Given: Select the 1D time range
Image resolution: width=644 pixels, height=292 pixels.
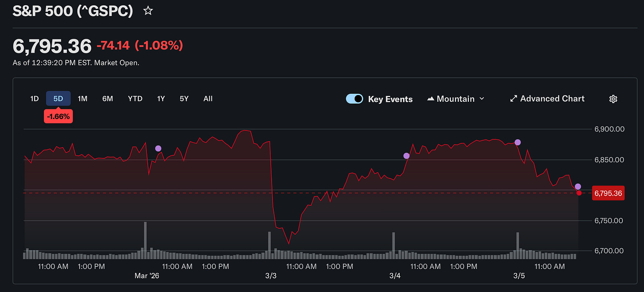Looking at the screenshot, I should pos(34,99).
